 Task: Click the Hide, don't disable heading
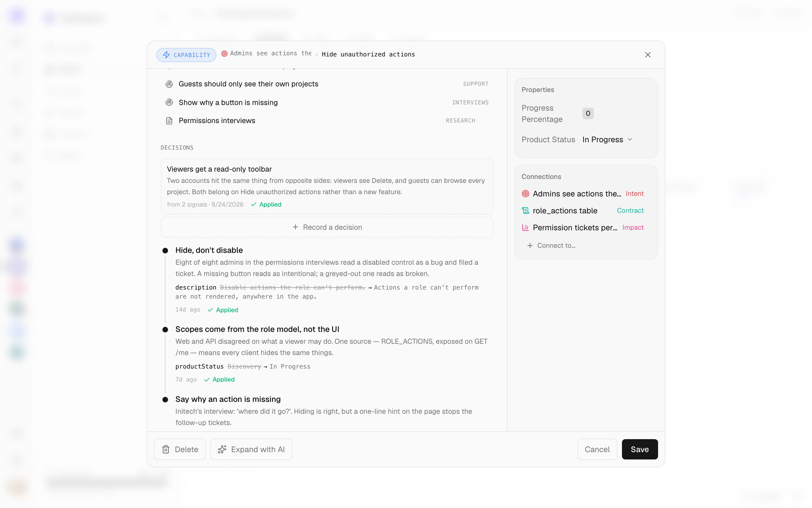click(209, 250)
